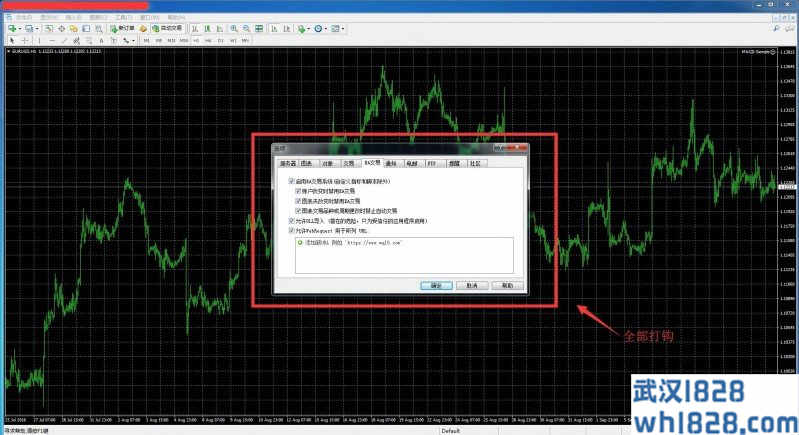The image size is (799, 435).
Task: Toggle disable trading on symbol or period change
Action: point(299,210)
